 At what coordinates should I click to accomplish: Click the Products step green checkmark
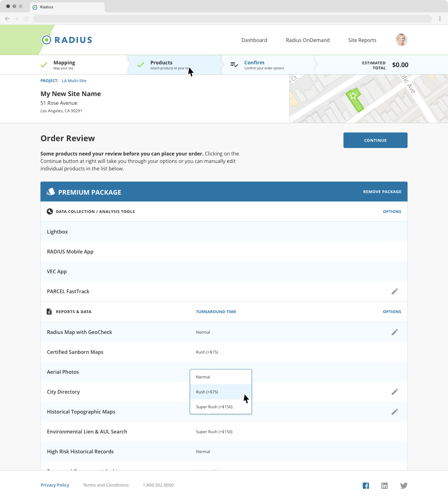(x=141, y=65)
